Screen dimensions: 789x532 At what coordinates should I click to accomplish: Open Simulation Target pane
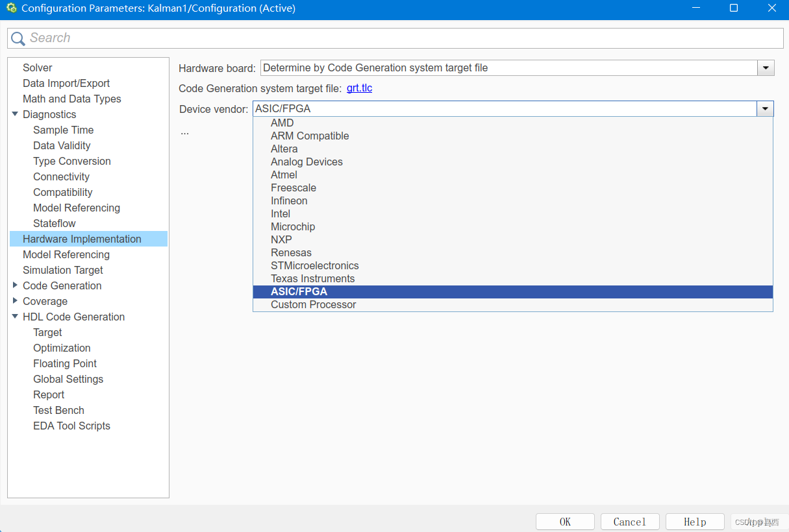pos(63,271)
